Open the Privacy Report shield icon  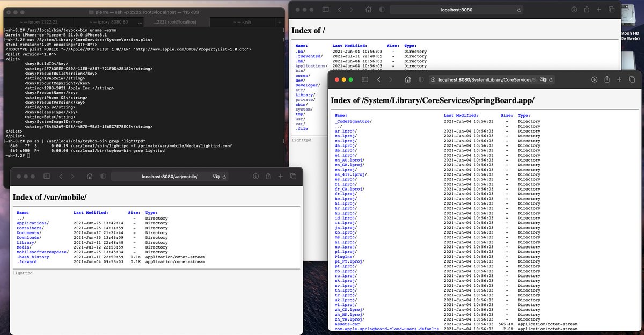coord(422,79)
